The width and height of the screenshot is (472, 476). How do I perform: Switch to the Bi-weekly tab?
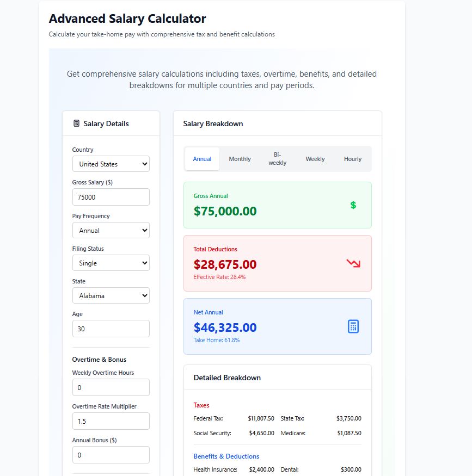(277, 159)
